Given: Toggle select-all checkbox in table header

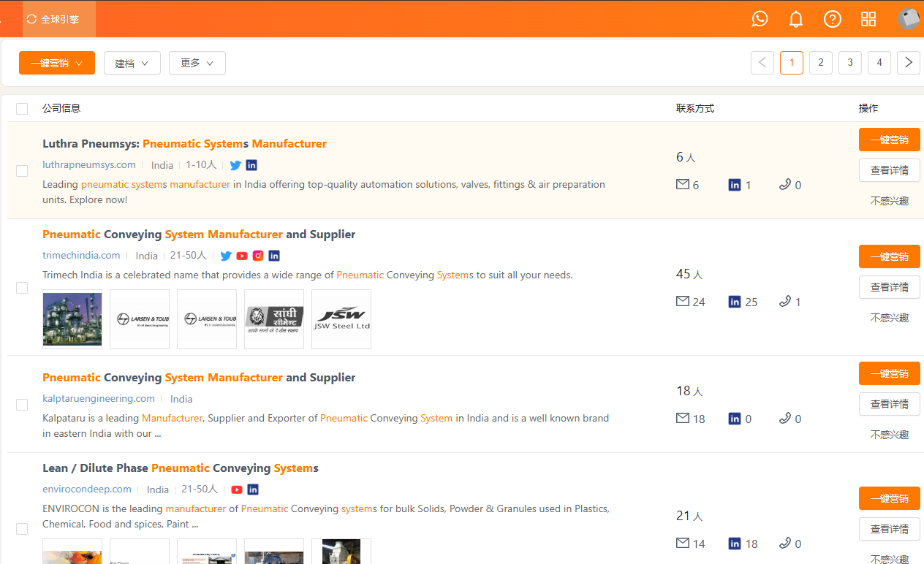Looking at the screenshot, I should tap(22, 109).
